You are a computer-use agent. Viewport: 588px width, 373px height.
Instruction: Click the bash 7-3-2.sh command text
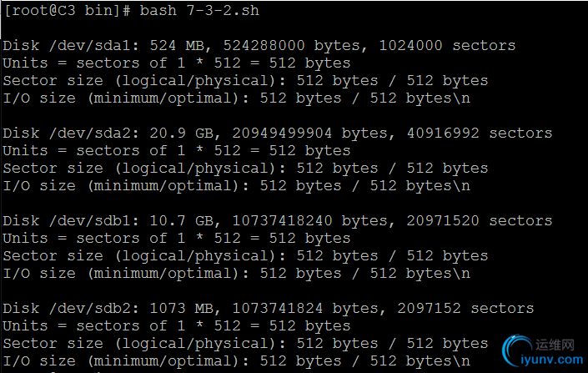(x=199, y=11)
